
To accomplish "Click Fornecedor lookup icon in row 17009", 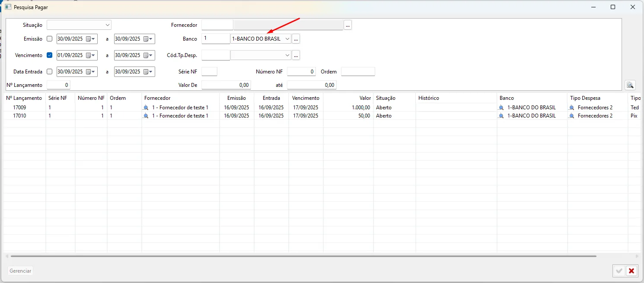I will 146,108.
